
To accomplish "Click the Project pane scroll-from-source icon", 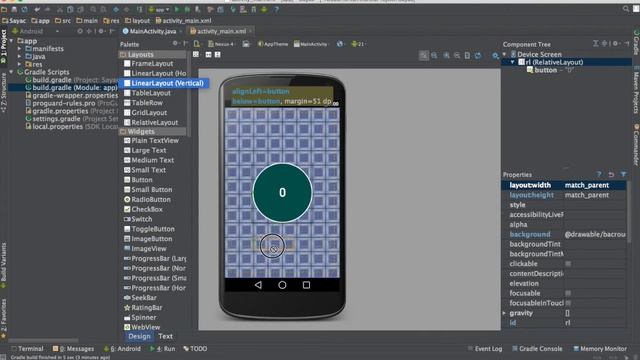I will click(80, 31).
